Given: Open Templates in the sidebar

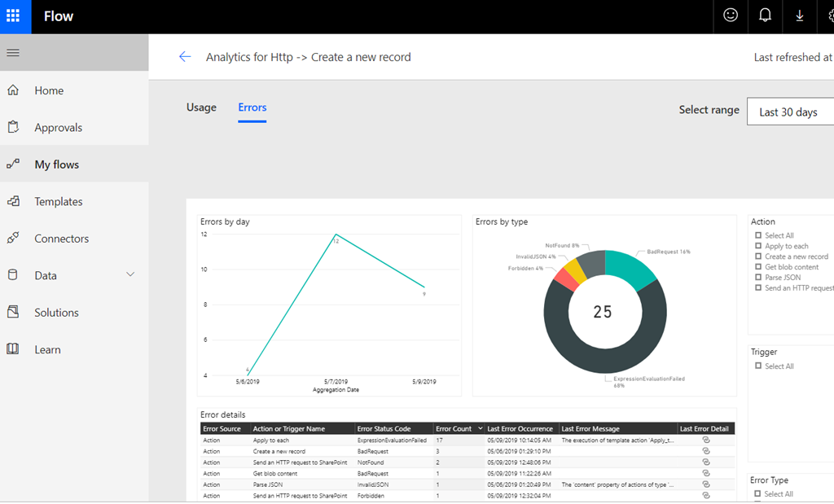Looking at the screenshot, I should pyautogui.click(x=59, y=201).
